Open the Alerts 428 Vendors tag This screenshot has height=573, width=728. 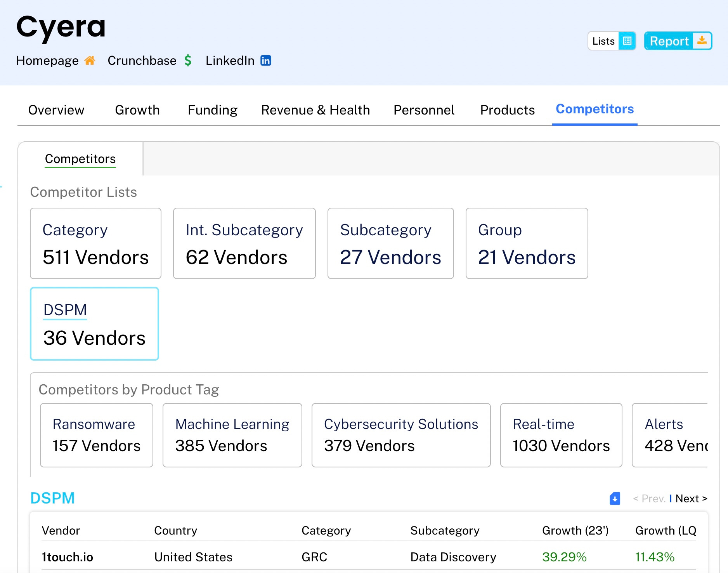[x=670, y=435]
